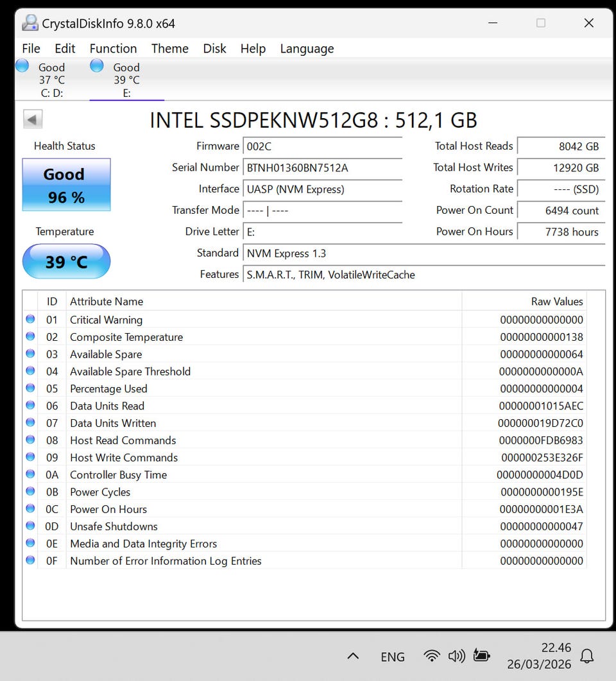This screenshot has width=616, height=681.
Task: Open the volume speaker tray icon
Action: [x=456, y=656]
